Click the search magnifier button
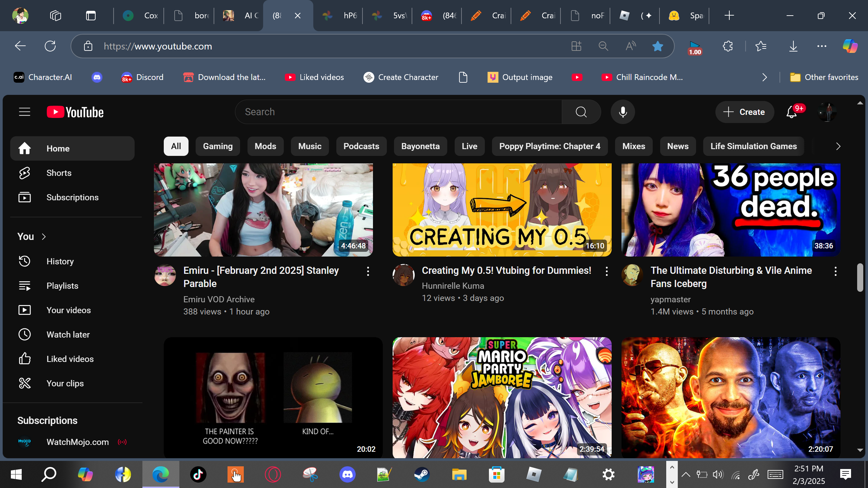Screen dimensions: 868x488 (581, 112)
